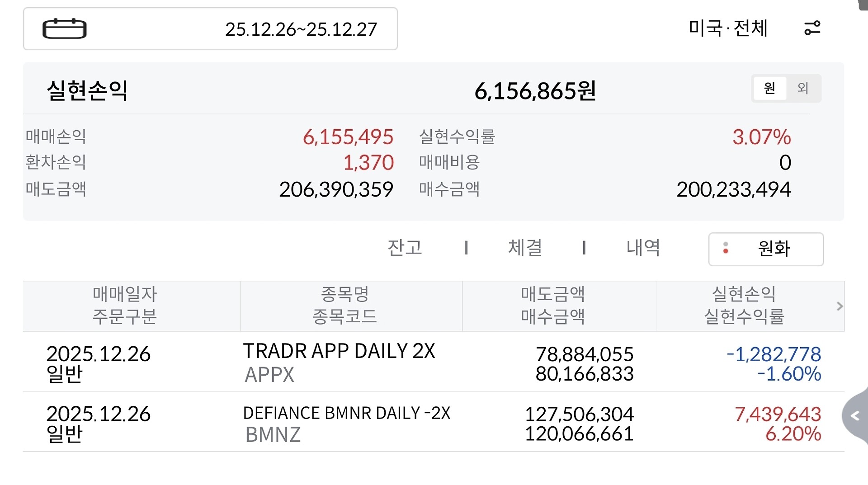Open 미국·전체 market selector
868x485 pixels.
pyautogui.click(x=728, y=28)
